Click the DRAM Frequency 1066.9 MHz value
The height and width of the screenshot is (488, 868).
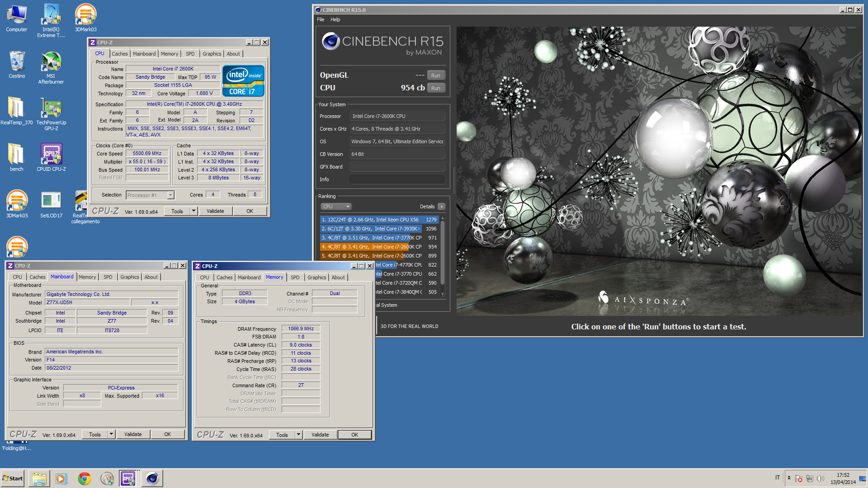301,328
